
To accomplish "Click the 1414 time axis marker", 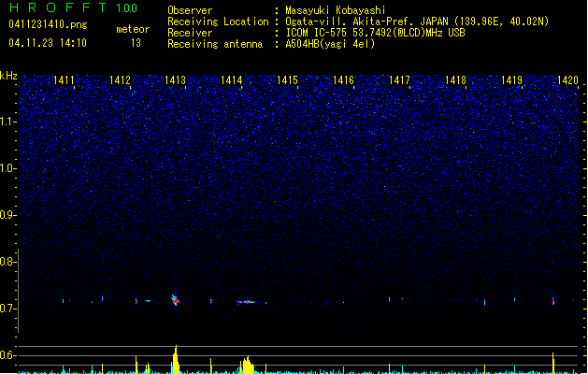I will click(232, 80).
